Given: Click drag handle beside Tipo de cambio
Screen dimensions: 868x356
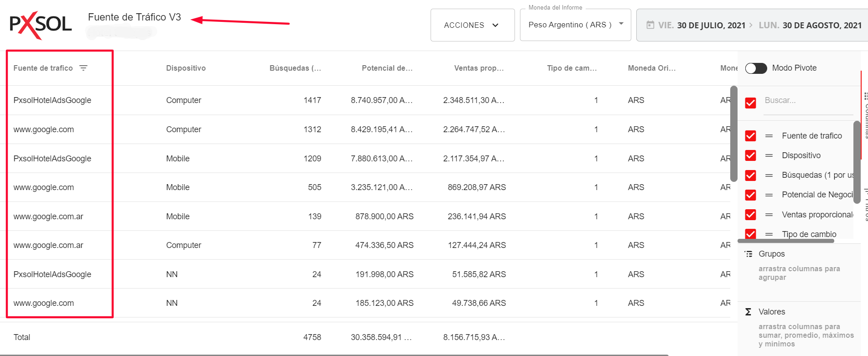Looking at the screenshot, I should [769, 234].
